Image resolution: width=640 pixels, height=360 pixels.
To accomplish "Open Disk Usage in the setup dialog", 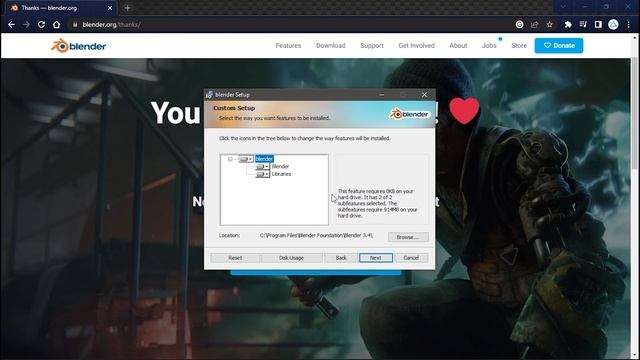I will 291,258.
